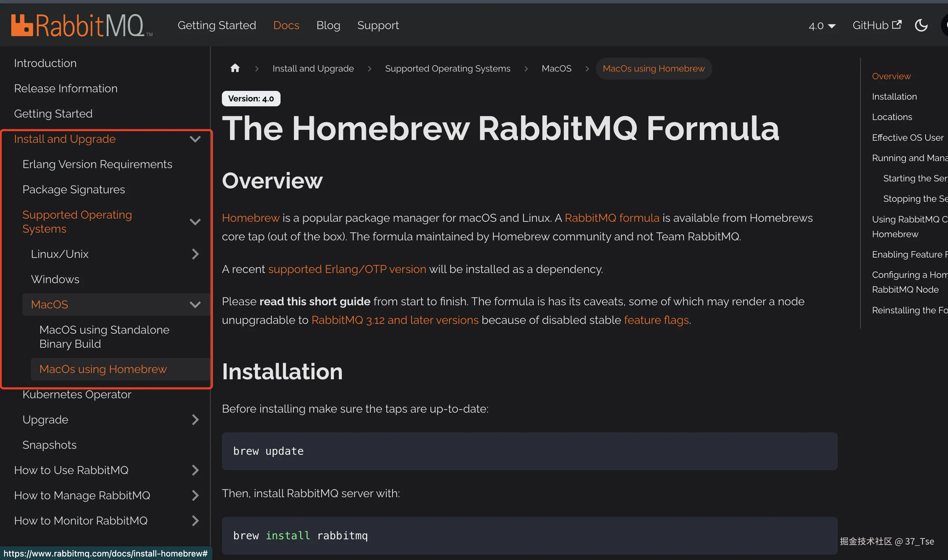Image resolution: width=948 pixels, height=560 pixels.
Task: Toggle dark mode with the moon icon
Action: click(x=921, y=25)
